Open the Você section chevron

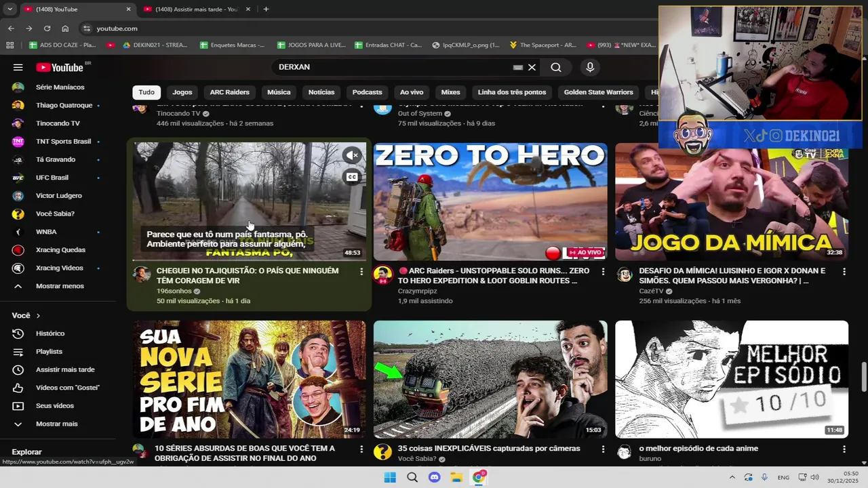(38, 316)
